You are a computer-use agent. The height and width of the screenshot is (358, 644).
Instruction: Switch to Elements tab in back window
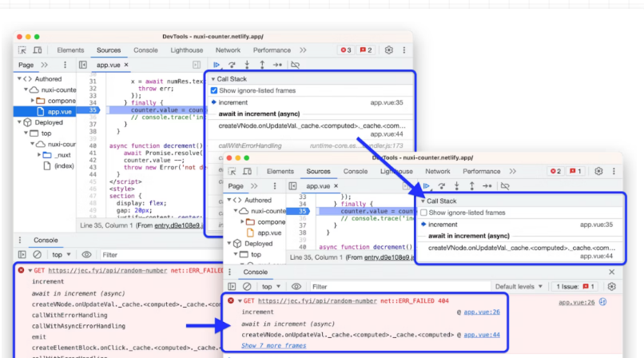pos(70,50)
